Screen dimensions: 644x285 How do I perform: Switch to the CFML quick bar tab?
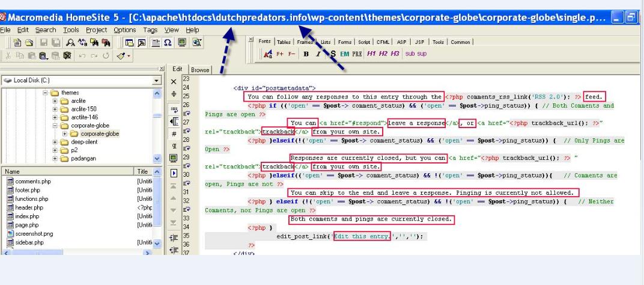[x=383, y=42]
